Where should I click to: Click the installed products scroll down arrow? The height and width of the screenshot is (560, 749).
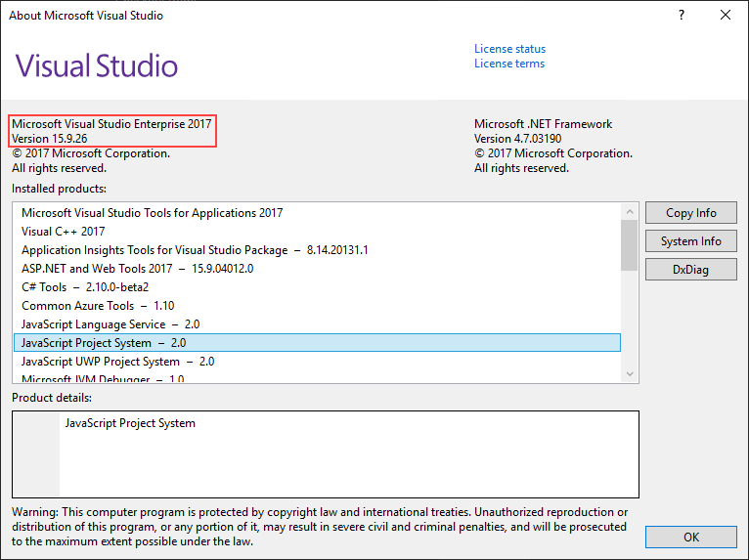[x=630, y=373]
